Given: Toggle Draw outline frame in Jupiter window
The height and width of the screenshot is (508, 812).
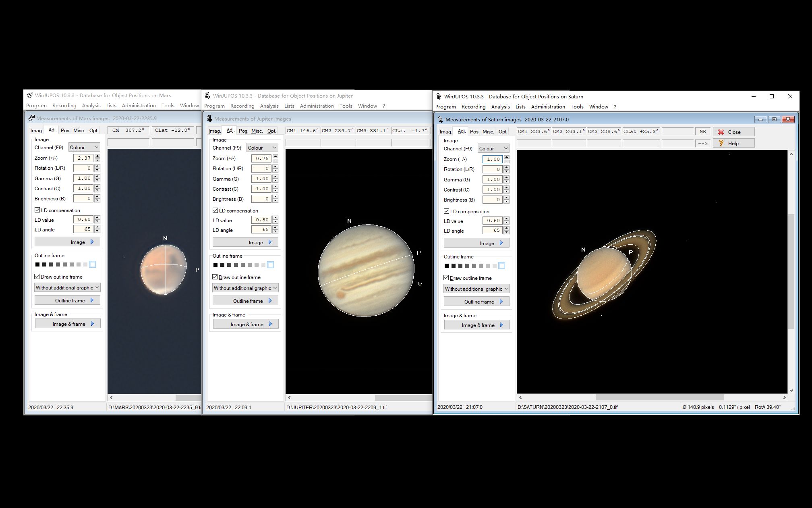Looking at the screenshot, I should [215, 277].
